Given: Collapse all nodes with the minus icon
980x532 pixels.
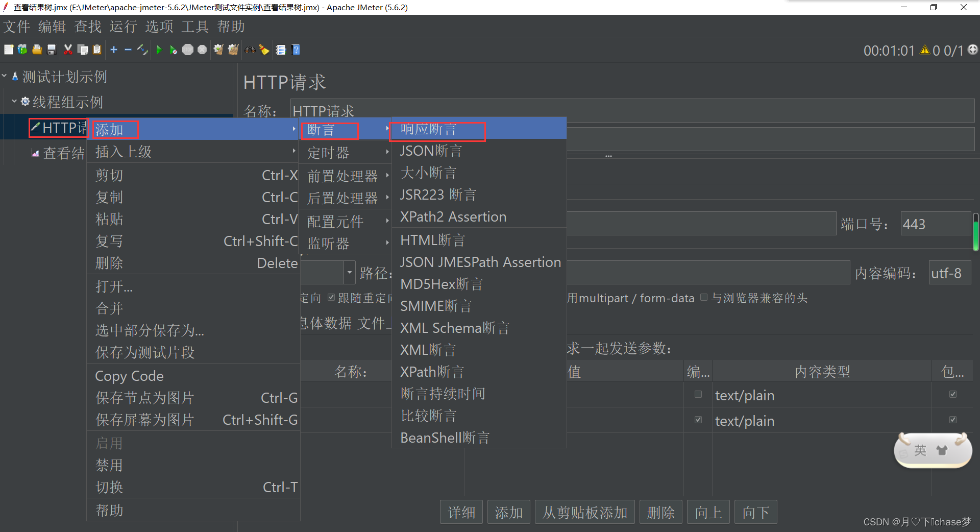Looking at the screenshot, I should pos(128,50).
